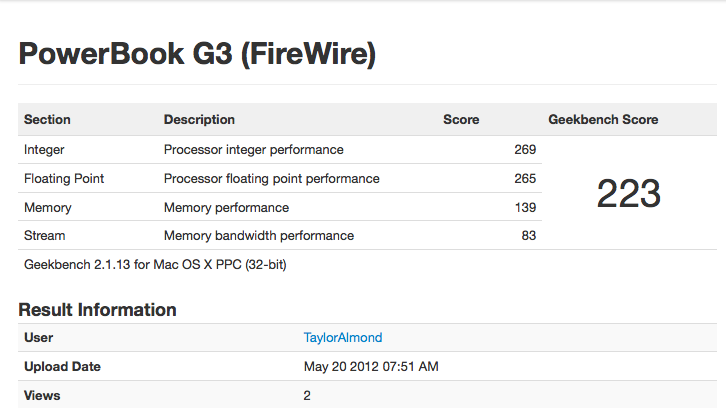Select the Integer row label
This screenshot has width=726, height=416.
tap(44, 150)
